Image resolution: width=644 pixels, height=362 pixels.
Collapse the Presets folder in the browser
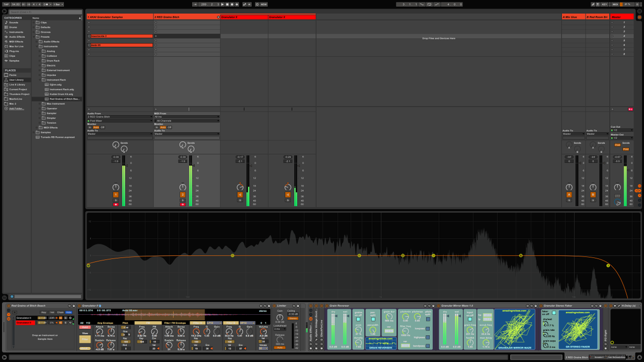(x=34, y=36)
